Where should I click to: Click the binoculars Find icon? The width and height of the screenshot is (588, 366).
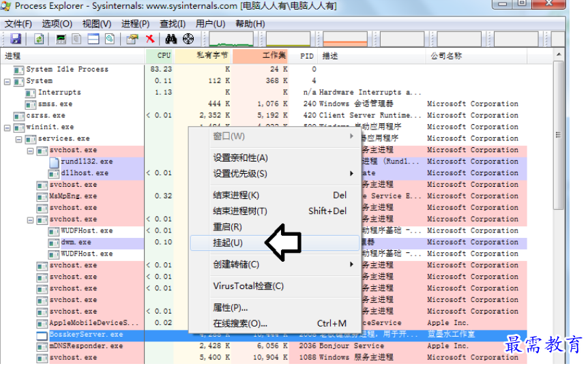click(x=171, y=39)
